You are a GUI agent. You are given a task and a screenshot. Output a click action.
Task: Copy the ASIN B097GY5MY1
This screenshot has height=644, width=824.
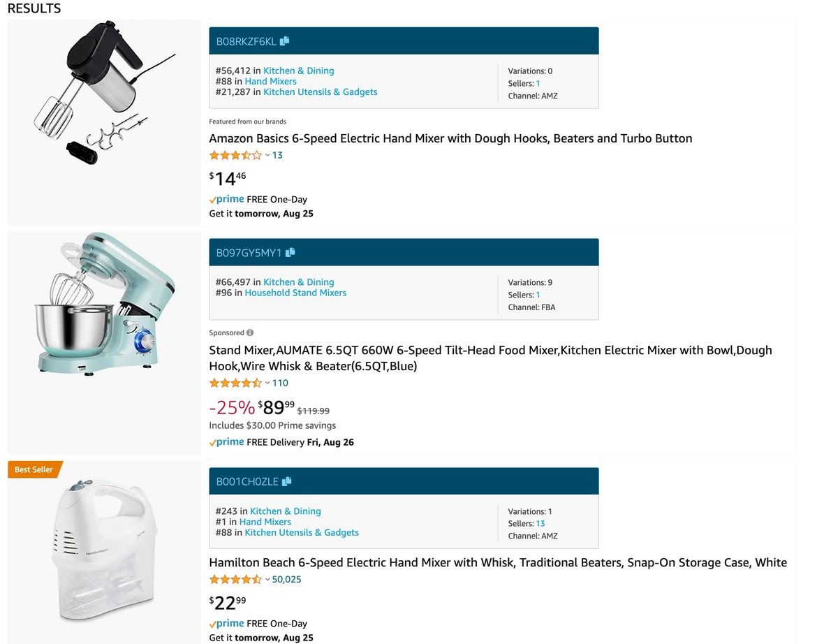[x=290, y=252]
